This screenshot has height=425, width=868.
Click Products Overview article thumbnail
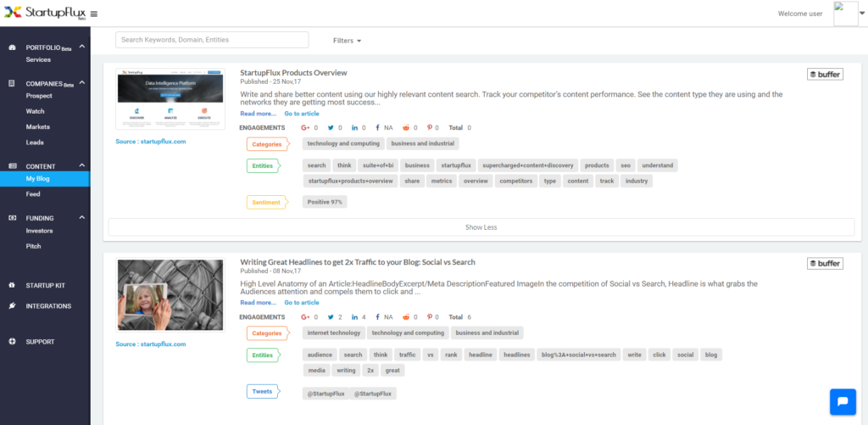tap(170, 99)
